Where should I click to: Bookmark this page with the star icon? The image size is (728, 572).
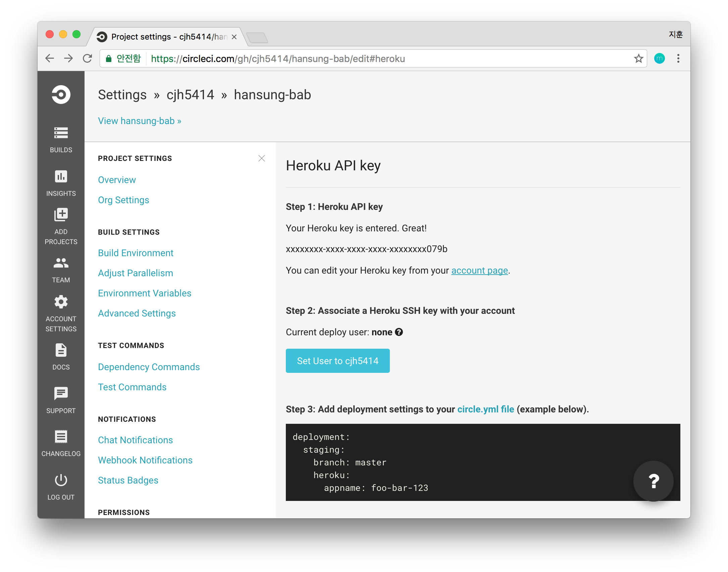coord(638,59)
